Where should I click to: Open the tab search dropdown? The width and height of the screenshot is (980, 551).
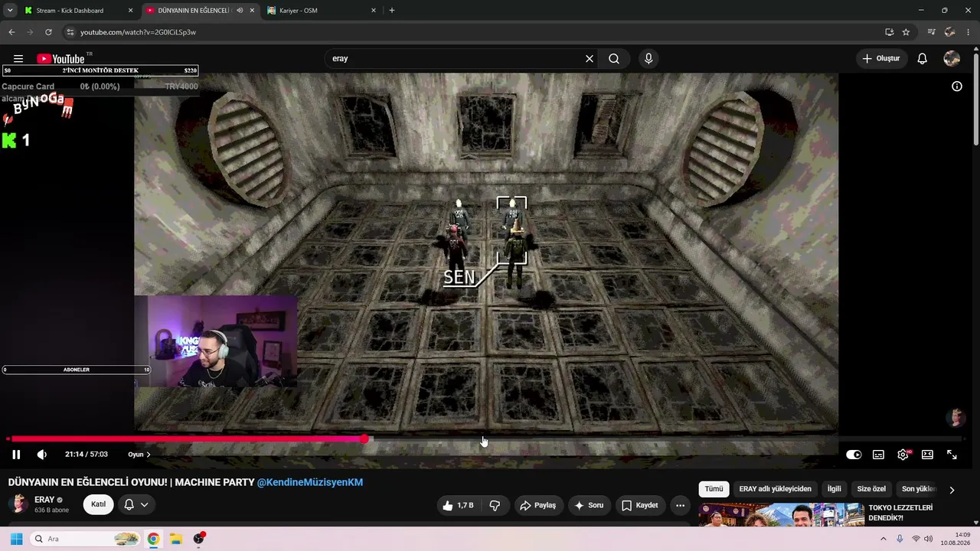click(x=10, y=11)
